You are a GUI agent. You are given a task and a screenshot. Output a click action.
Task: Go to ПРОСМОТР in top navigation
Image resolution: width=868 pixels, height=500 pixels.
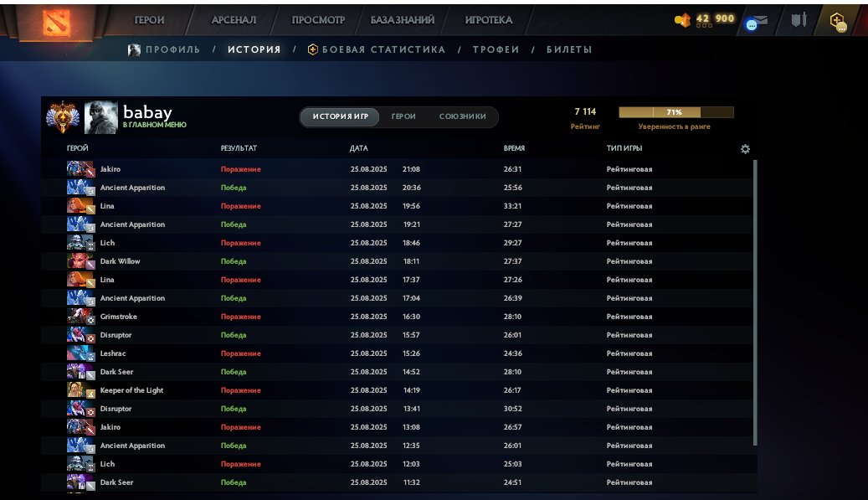click(318, 20)
